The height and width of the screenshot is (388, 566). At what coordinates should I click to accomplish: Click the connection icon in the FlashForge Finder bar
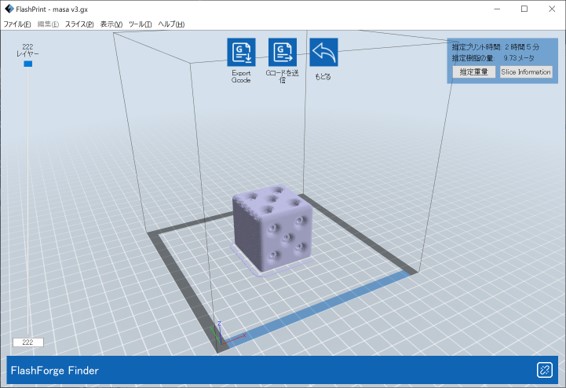pyautogui.click(x=544, y=370)
